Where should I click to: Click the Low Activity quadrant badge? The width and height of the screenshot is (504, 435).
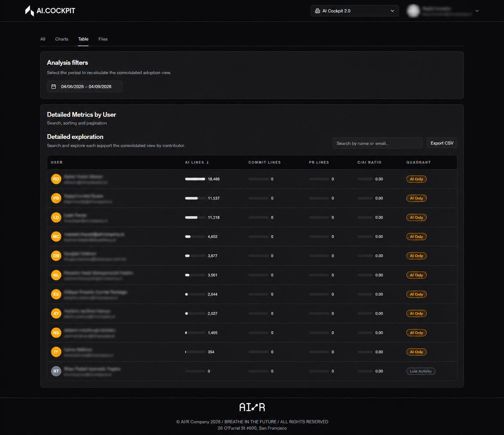(x=421, y=371)
